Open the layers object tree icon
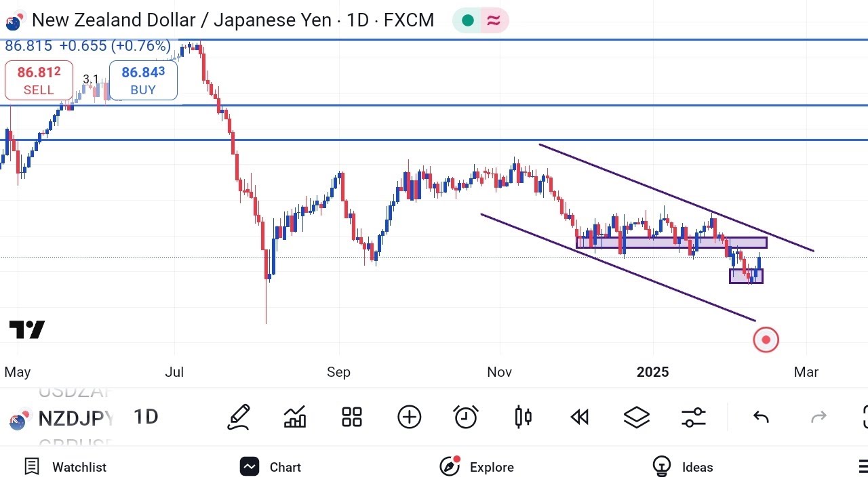The image size is (868, 488). [637, 417]
